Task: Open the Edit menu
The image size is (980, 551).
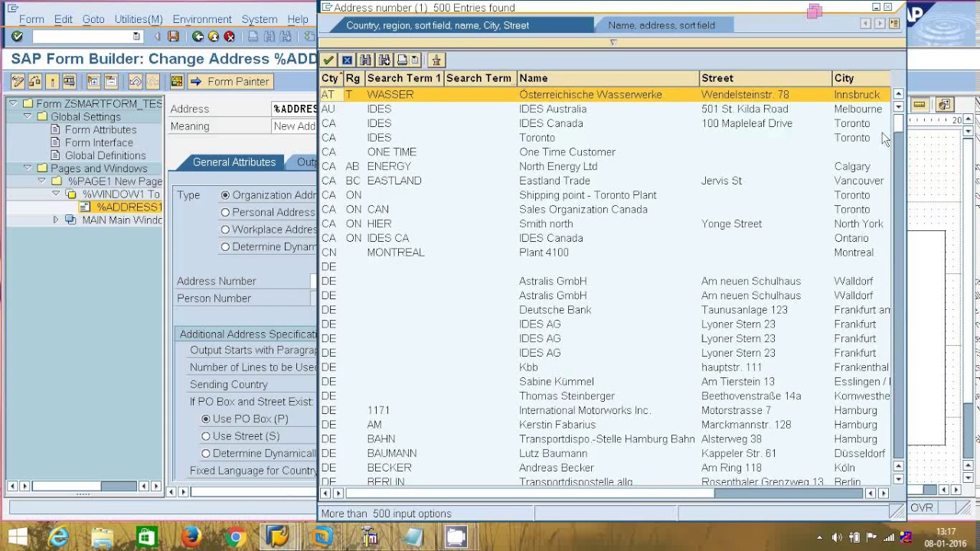Action: point(64,19)
